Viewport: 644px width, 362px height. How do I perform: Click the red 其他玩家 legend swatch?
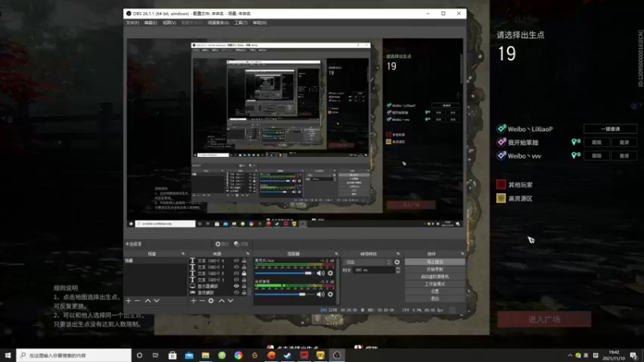pos(501,185)
